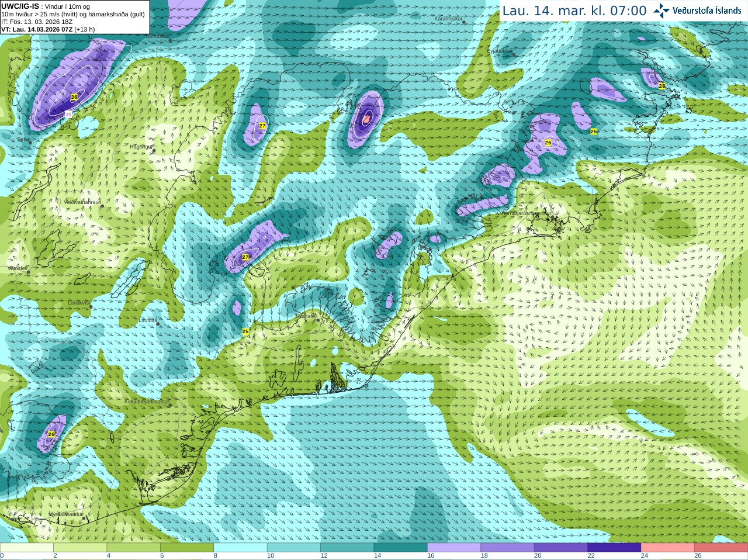Click yellow 26 label nearest Kirkjubæjarklaustur
The width and height of the screenshot is (748, 560).
tap(51, 434)
